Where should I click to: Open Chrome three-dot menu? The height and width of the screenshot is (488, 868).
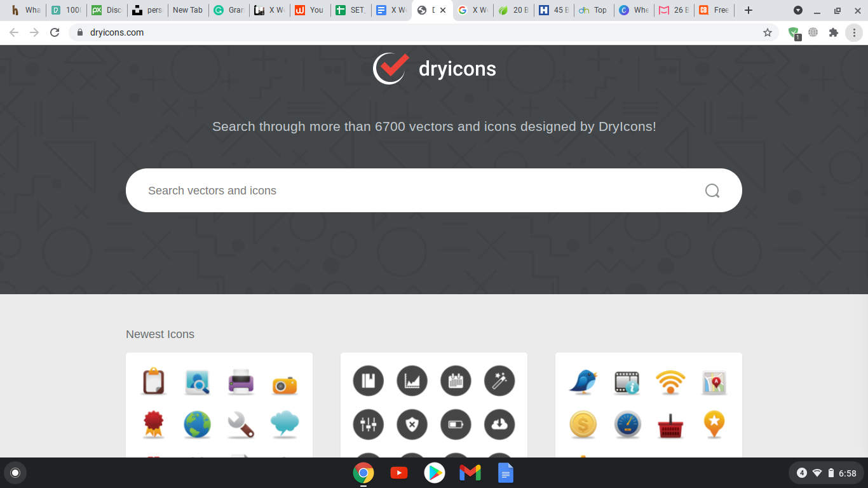[854, 32]
